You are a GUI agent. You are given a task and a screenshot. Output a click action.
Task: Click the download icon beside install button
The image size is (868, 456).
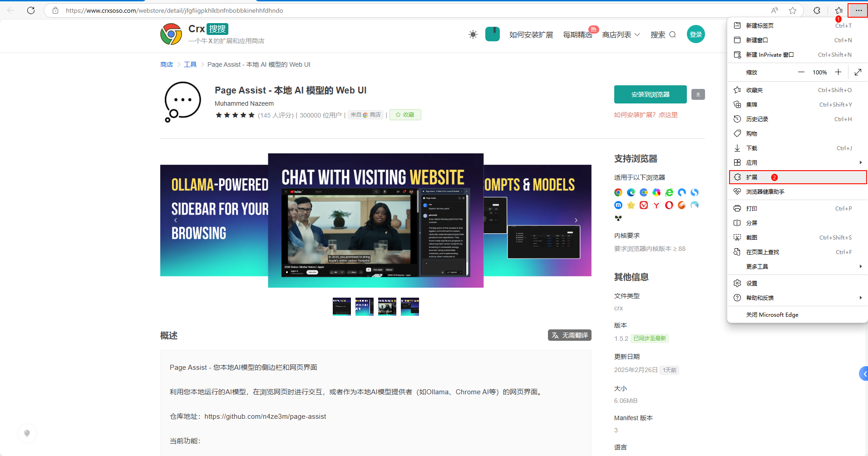coord(698,94)
